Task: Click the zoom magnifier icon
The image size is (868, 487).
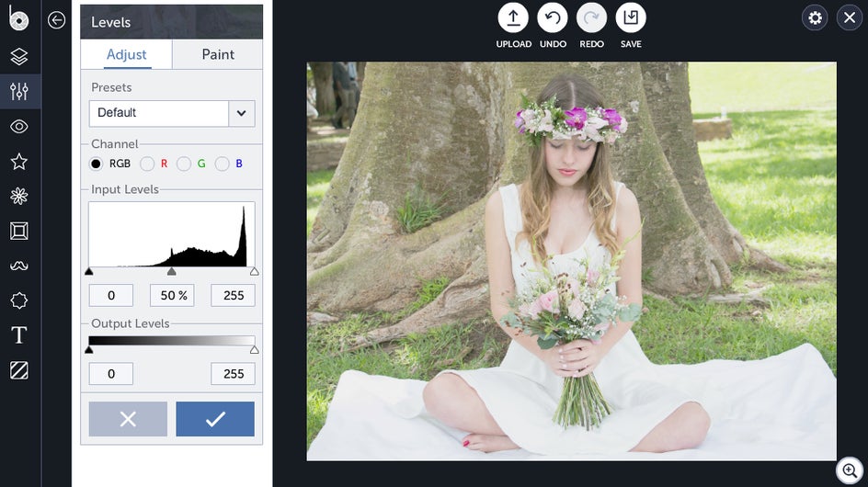Action: click(x=850, y=471)
